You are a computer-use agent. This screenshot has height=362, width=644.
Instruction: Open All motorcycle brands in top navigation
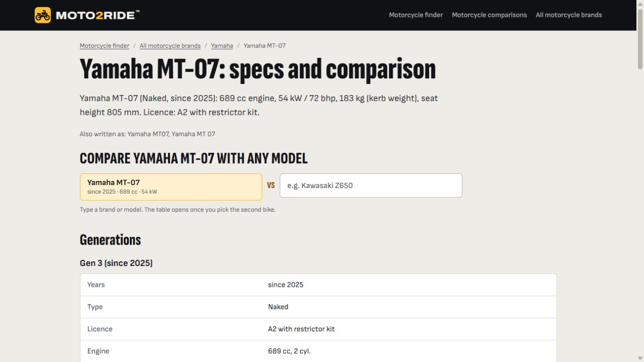click(x=569, y=15)
